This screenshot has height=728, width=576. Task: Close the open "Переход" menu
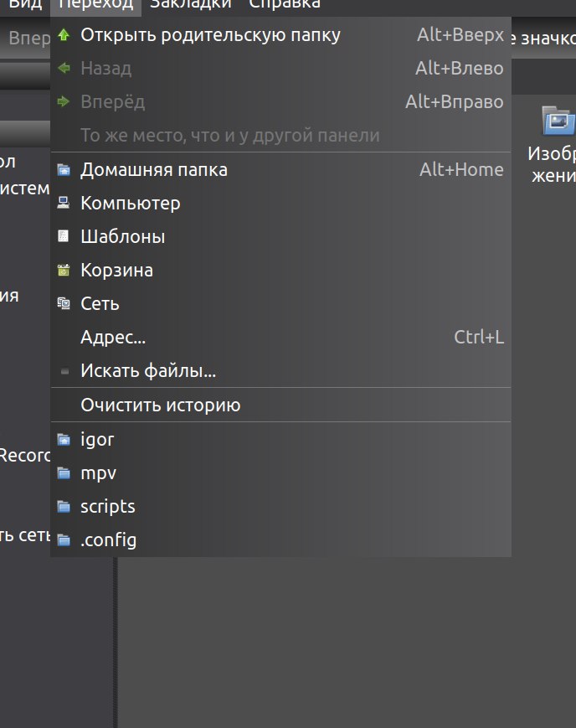tap(96, 5)
